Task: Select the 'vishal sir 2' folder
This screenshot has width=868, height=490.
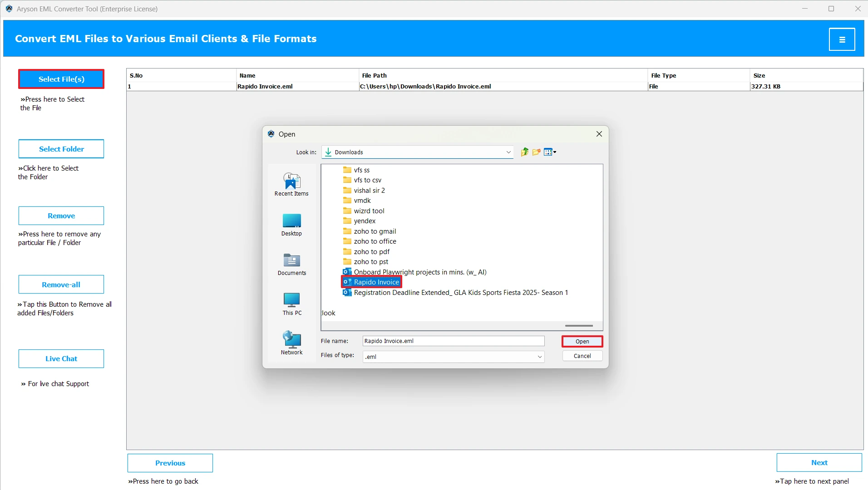Action: tap(364, 191)
